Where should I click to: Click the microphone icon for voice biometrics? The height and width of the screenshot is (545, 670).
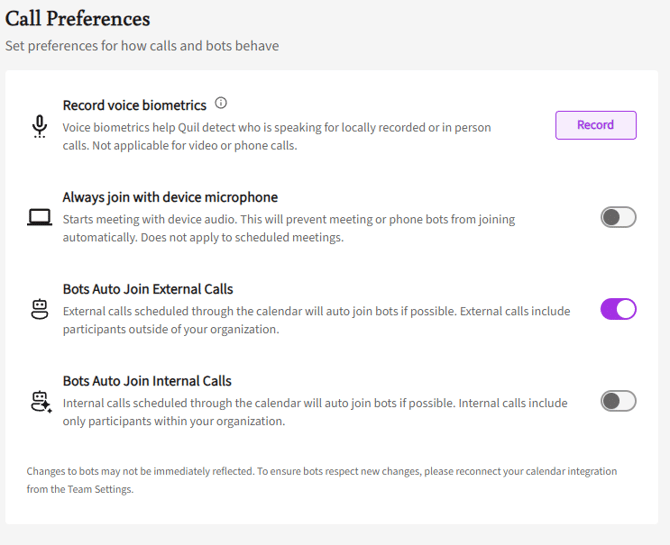click(x=39, y=125)
